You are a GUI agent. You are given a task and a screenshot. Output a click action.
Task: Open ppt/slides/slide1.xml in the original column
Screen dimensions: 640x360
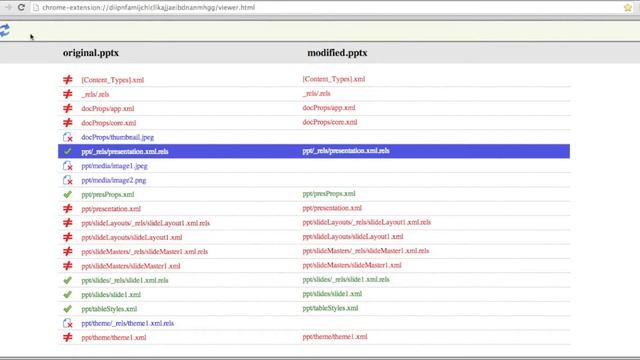(111, 295)
